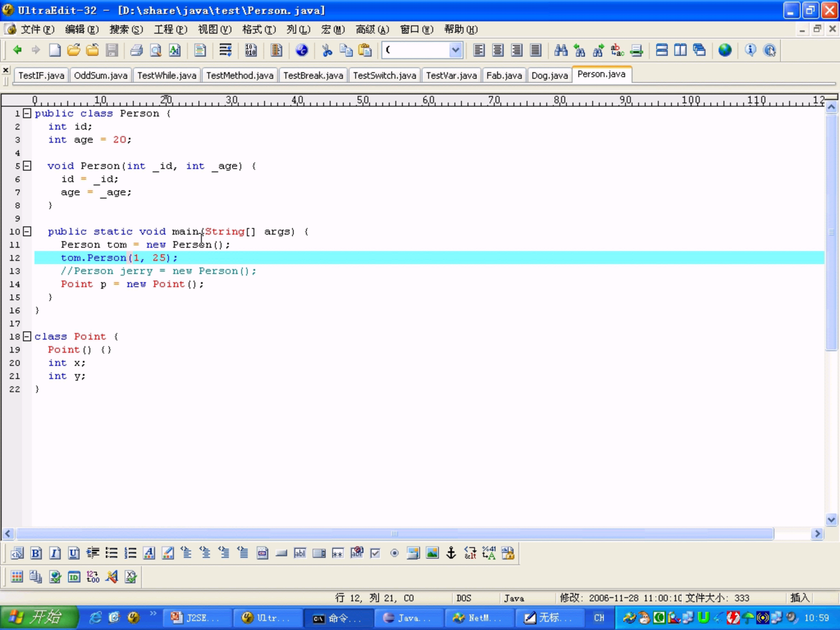Click the 开始 Start button
The height and width of the screenshot is (630, 840).
pyautogui.click(x=39, y=618)
